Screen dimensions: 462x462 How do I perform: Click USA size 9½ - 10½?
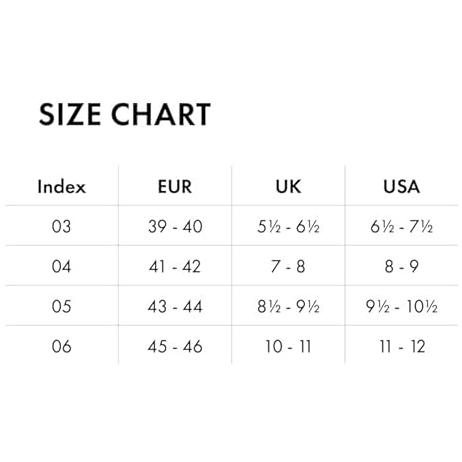pos(401,307)
